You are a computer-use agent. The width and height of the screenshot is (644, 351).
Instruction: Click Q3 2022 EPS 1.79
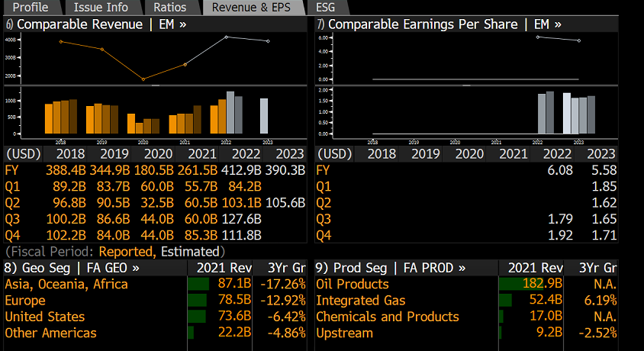coord(560,219)
